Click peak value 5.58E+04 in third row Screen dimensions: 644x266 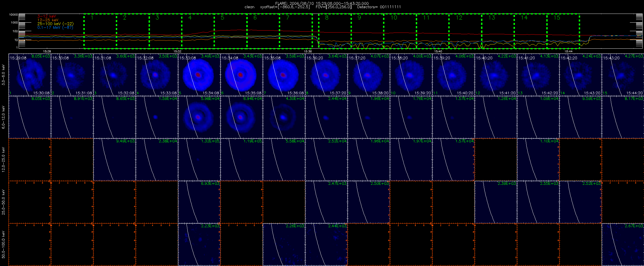pyautogui.click(x=295, y=141)
